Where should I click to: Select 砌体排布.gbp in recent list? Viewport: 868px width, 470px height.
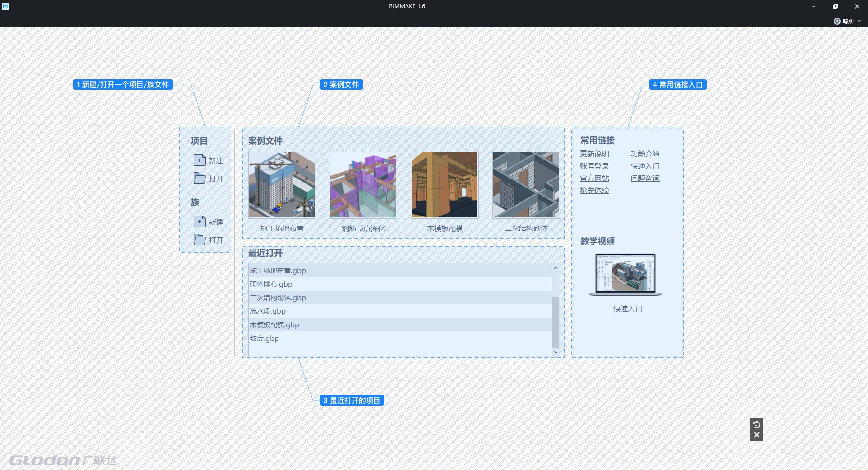(x=400, y=284)
